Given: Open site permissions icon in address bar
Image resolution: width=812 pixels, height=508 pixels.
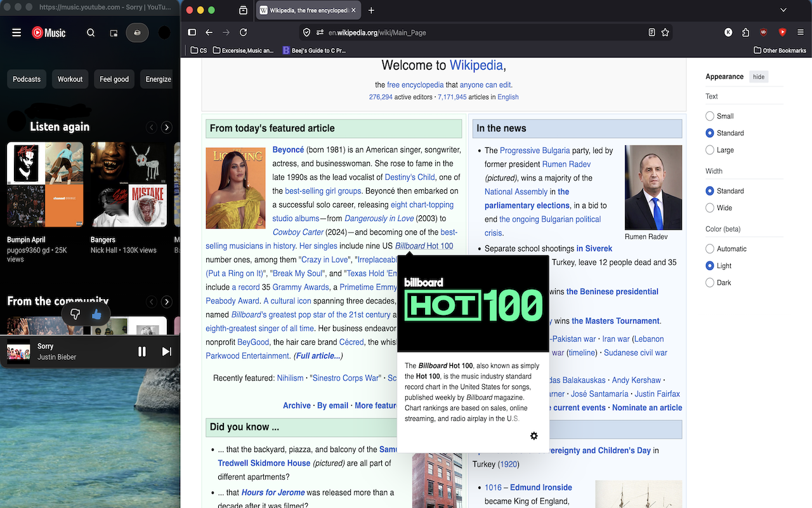Looking at the screenshot, I should coord(320,32).
